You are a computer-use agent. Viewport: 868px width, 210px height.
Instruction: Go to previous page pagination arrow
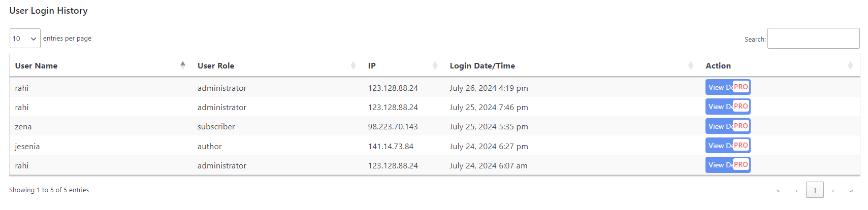pos(796,190)
